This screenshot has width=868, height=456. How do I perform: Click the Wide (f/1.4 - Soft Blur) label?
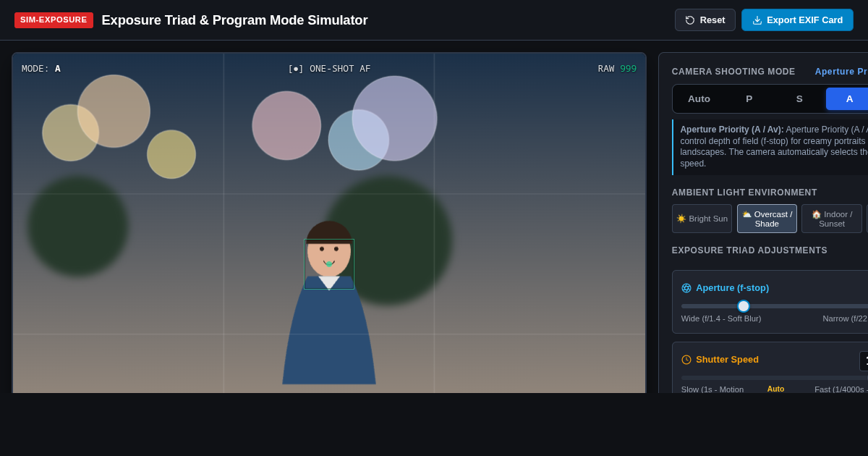[721, 318]
